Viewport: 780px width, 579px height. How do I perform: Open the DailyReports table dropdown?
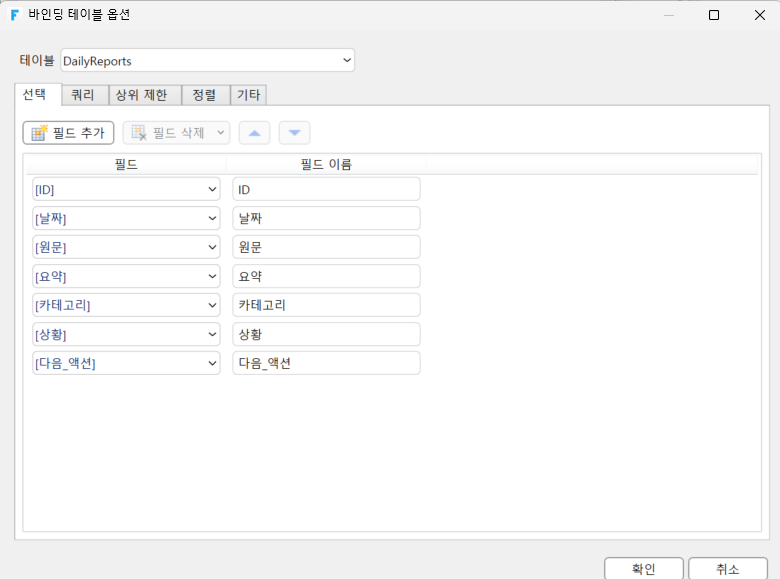point(207,60)
